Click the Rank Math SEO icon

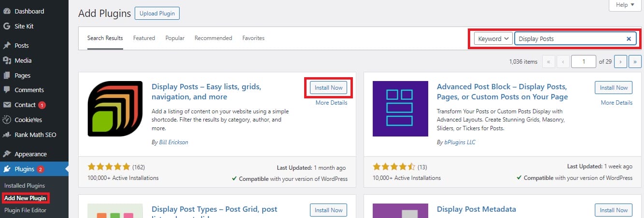pyautogui.click(x=7, y=135)
